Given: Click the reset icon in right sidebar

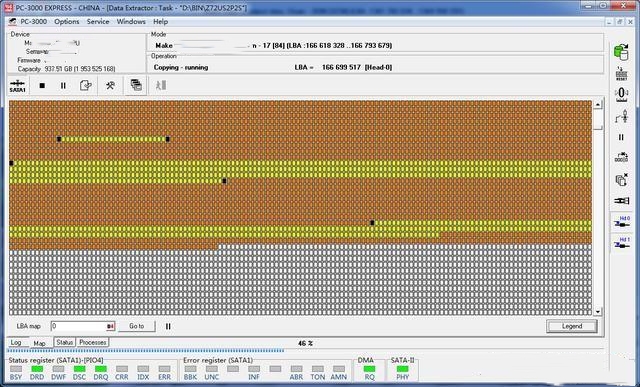Looking at the screenshot, I should 621,74.
